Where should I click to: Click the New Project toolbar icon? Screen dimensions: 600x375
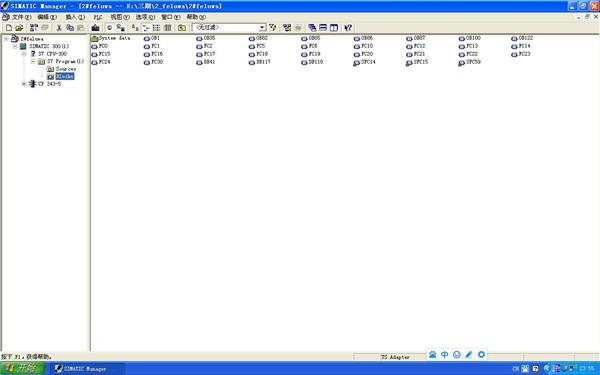(x=9, y=28)
